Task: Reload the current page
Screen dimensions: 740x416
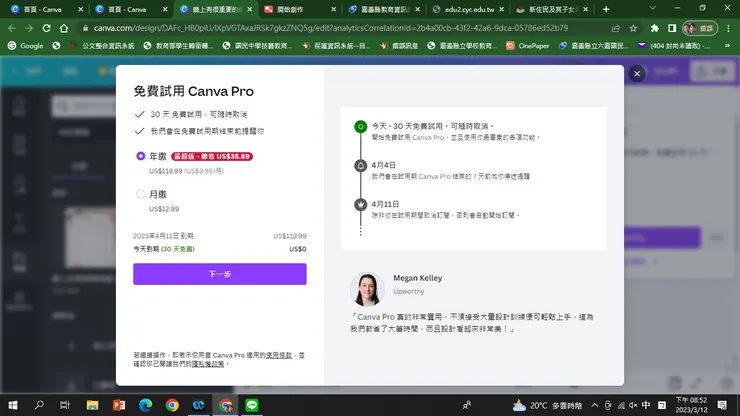Action: [46, 28]
